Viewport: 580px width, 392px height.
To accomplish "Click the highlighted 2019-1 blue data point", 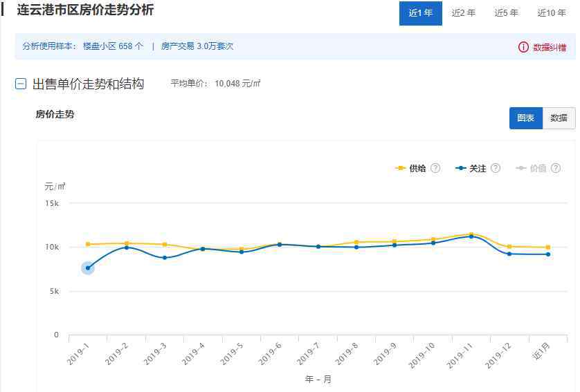I will coord(88,268).
